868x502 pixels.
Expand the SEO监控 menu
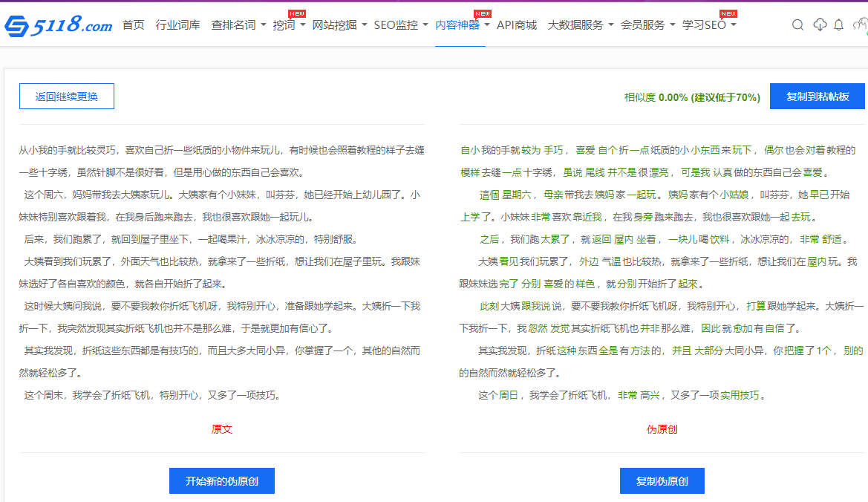coord(401,25)
